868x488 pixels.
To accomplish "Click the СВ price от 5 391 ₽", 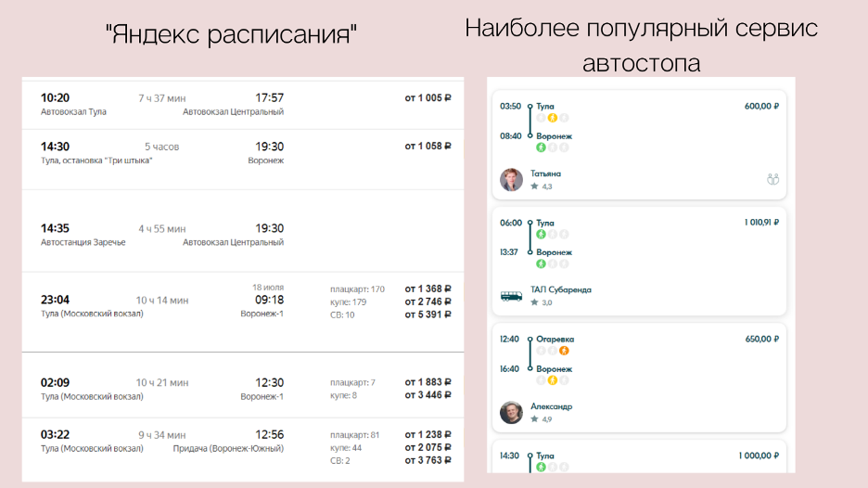I will pos(428,315).
